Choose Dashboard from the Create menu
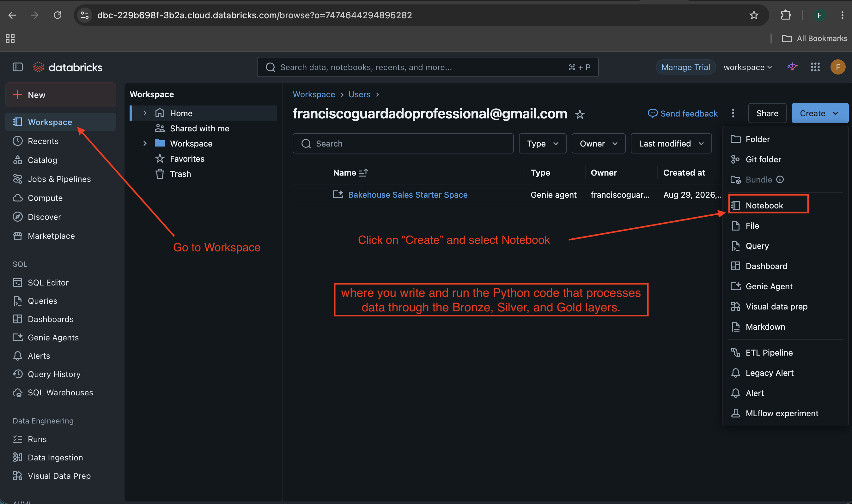852x504 pixels. [785, 266]
